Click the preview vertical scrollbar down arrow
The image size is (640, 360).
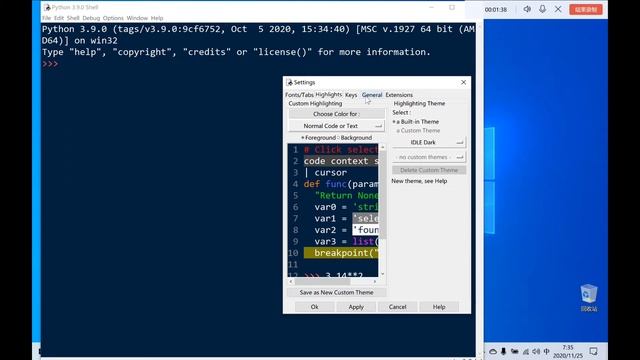pyautogui.click(x=382, y=274)
